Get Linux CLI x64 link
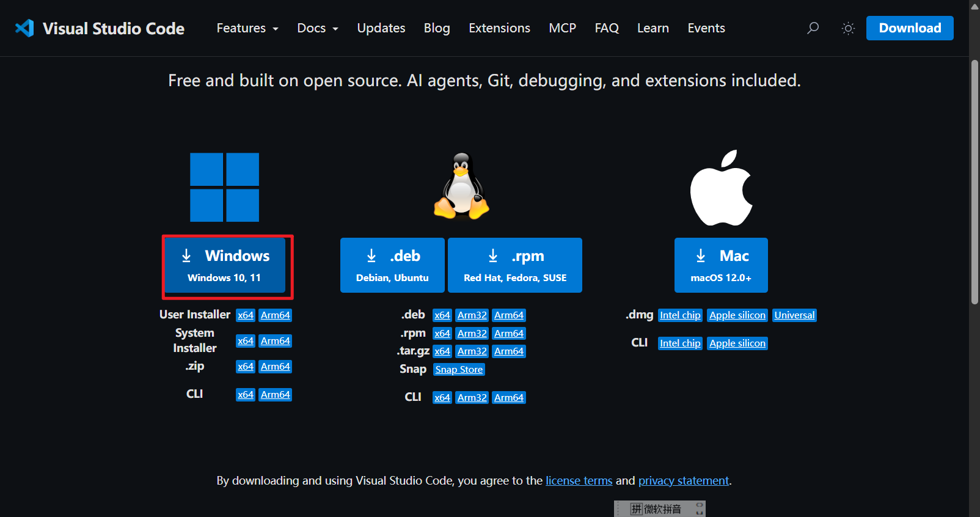980x517 pixels. 442,398
